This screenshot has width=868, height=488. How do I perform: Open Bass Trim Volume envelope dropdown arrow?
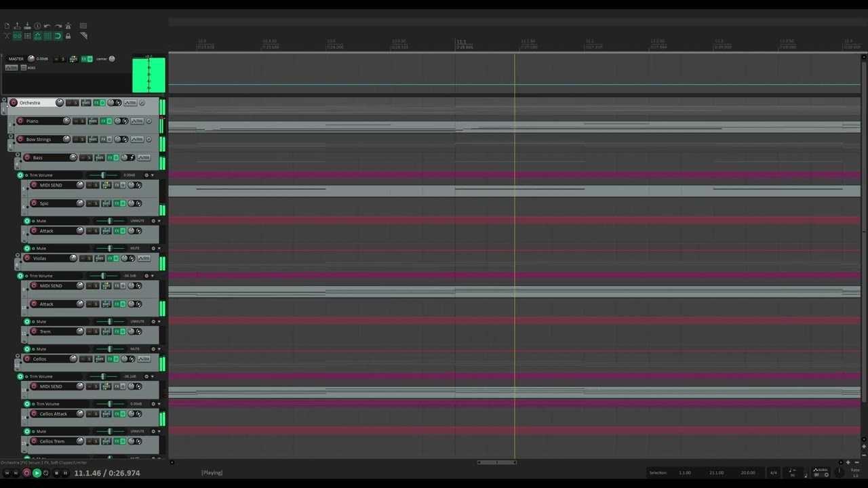click(x=152, y=175)
